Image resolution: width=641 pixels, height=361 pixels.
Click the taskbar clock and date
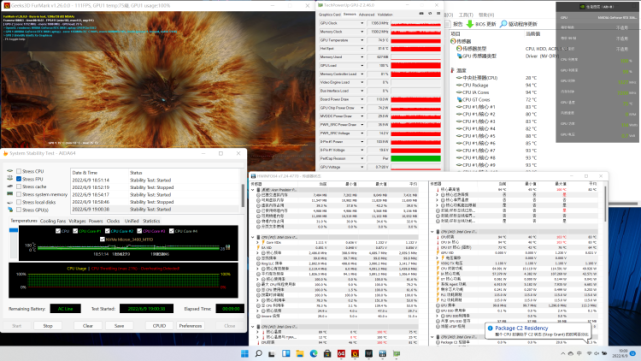[620, 353]
